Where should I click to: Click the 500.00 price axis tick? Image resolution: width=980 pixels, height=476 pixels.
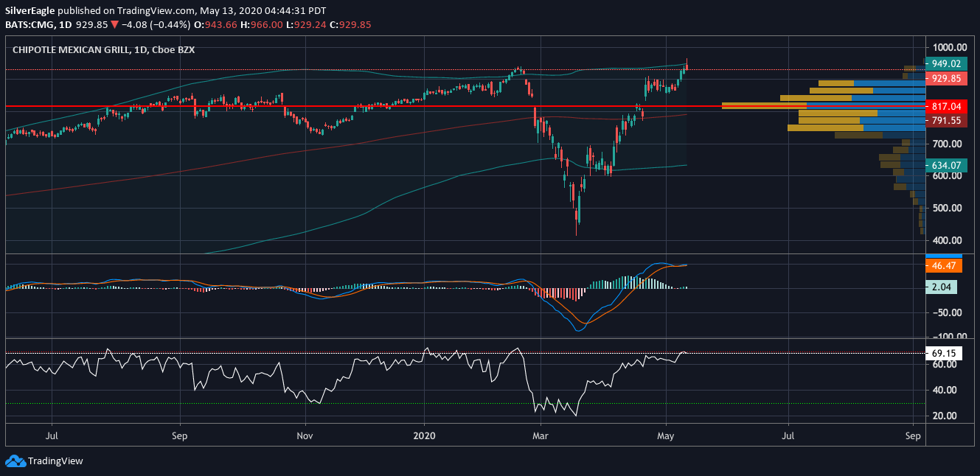[x=946, y=208]
